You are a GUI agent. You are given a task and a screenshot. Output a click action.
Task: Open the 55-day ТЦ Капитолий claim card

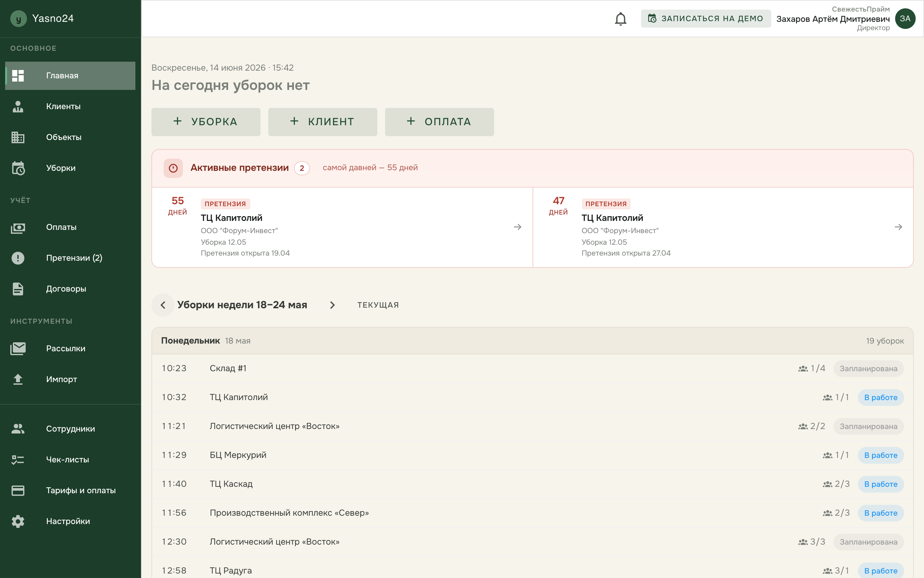[x=342, y=227]
